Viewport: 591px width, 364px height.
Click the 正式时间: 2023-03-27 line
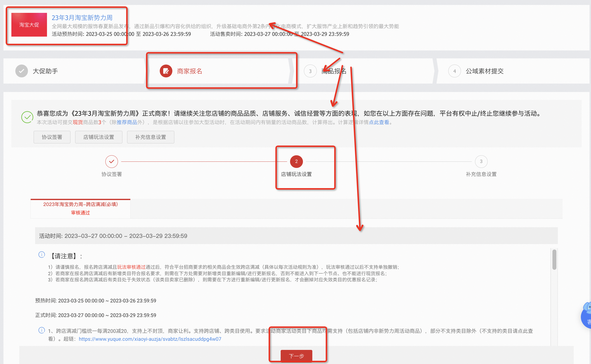[x=96, y=315]
